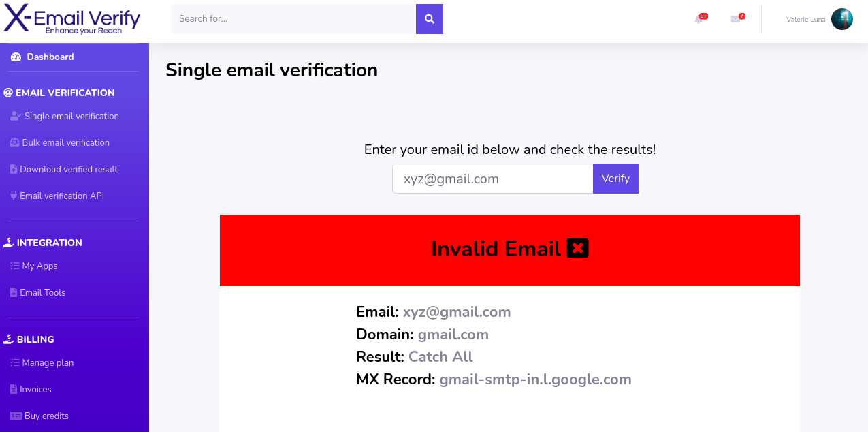Select Manage plan under Billing

click(x=48, y=363)
